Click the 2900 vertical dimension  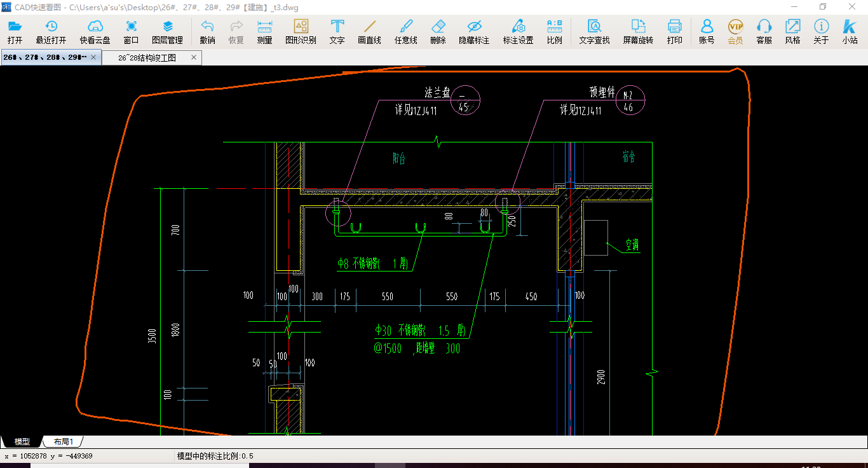[601, 377]
